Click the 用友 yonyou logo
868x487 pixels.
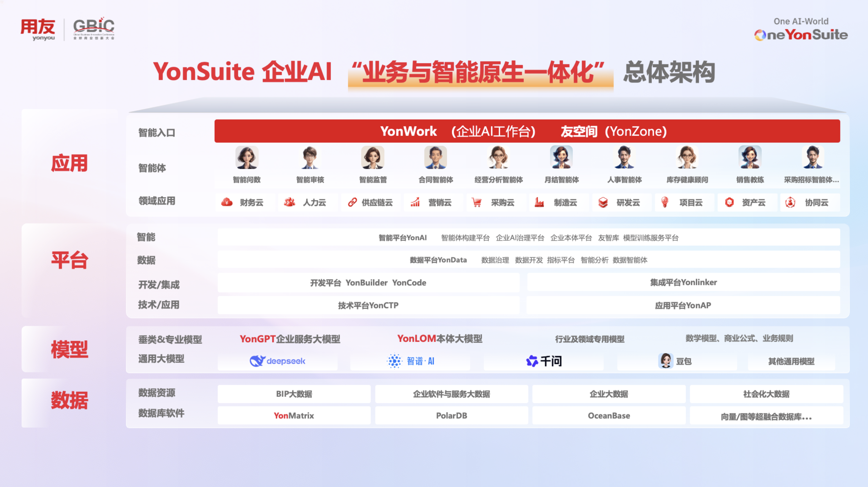(x=38, y=30)
